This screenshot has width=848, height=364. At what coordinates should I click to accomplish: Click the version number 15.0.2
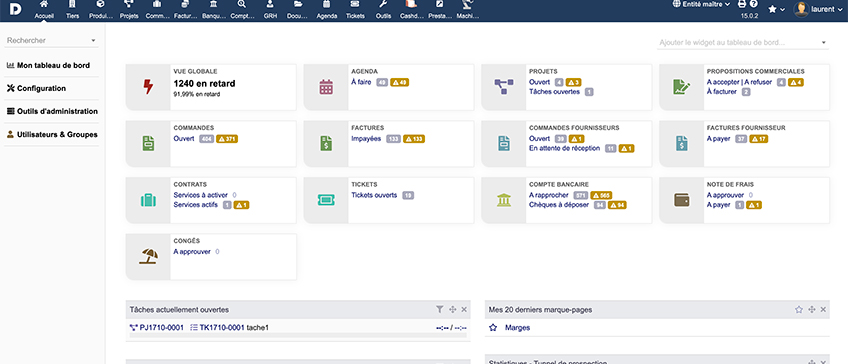coord(749,16)
